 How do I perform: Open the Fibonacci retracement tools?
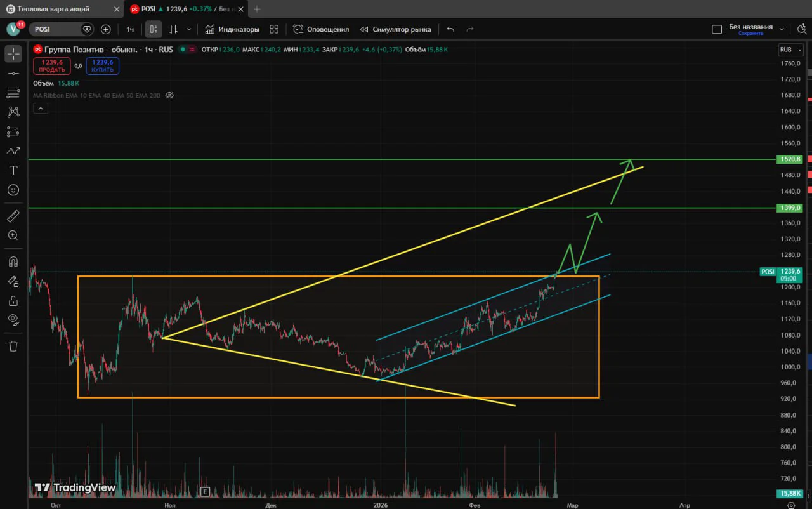13,93
